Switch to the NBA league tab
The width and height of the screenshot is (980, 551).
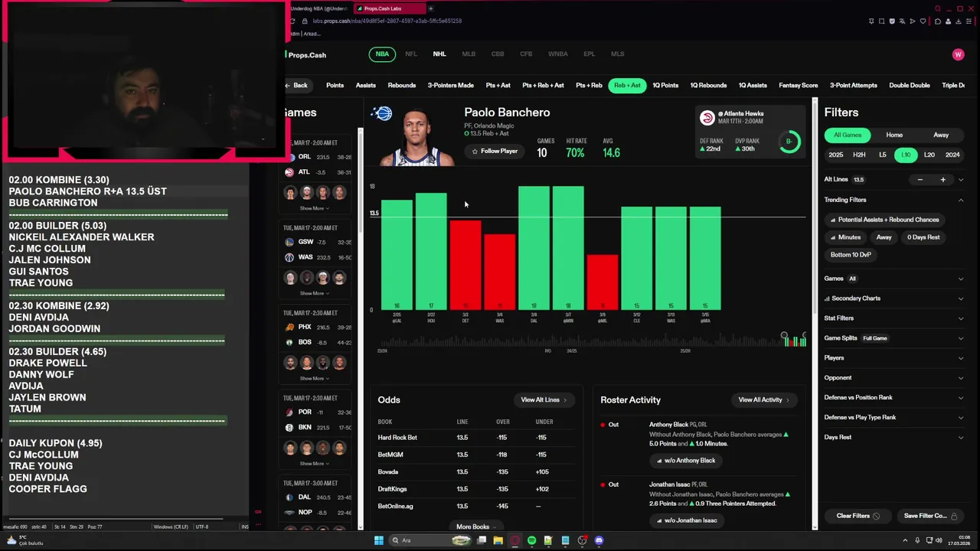tap(382, 54)
